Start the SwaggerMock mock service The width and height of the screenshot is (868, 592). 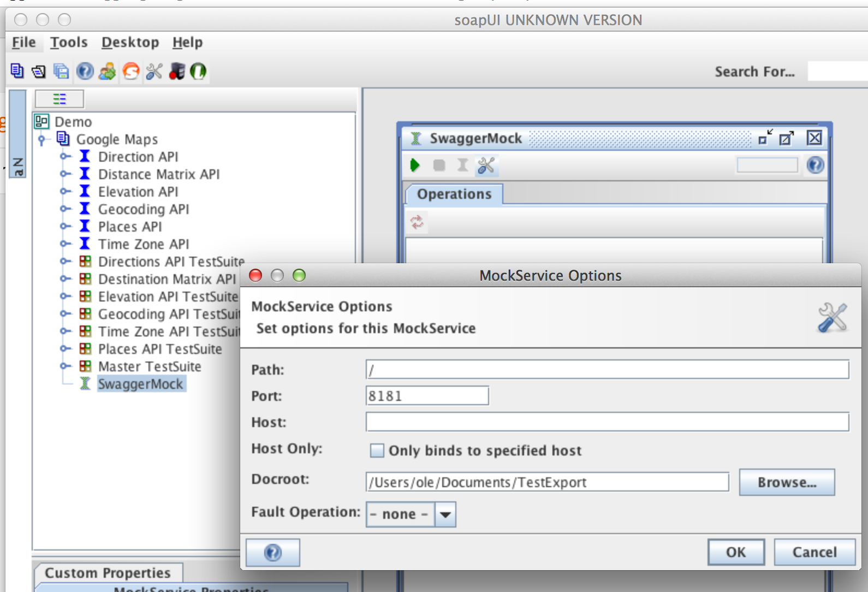[415, 165]
